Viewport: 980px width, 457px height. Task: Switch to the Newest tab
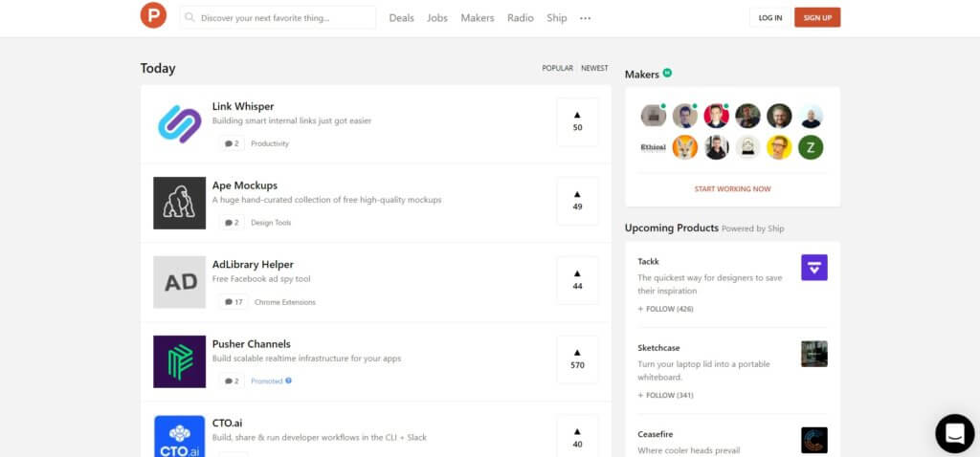[594, 69]
